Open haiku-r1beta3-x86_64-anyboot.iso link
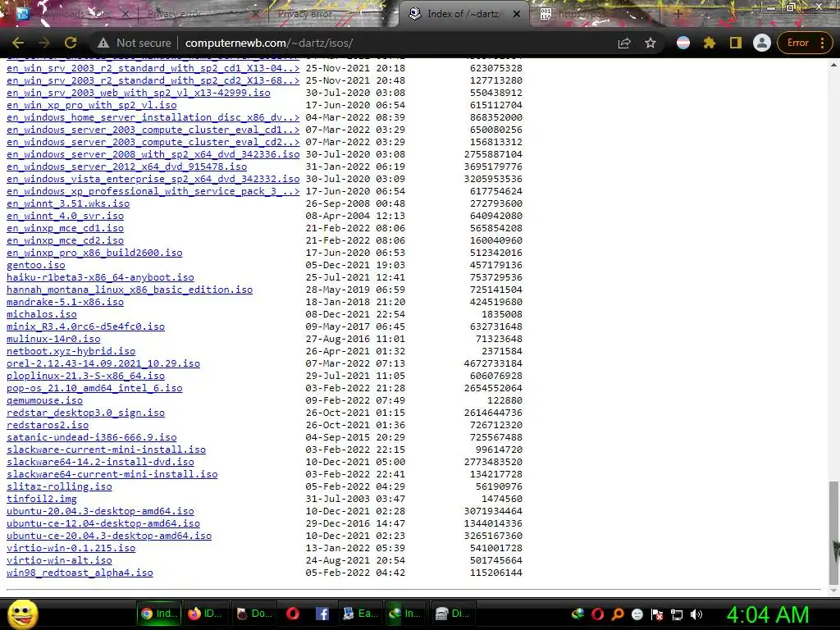Image resolution: width=840 pixels, height=630 pixels. [x=100, y=277]
